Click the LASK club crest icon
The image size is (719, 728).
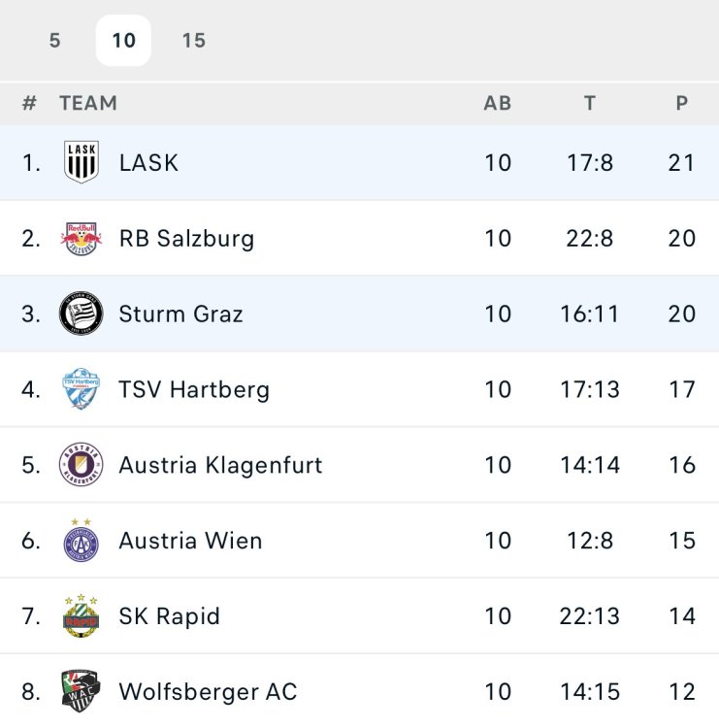[82, 162]
